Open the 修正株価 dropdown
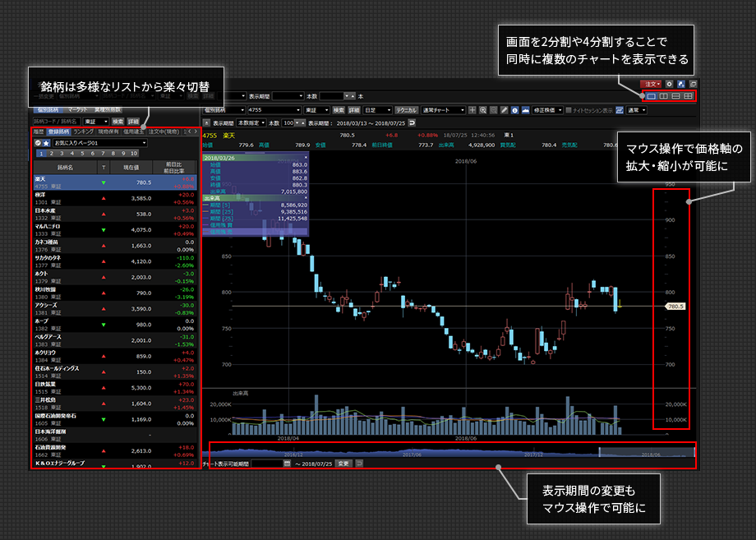 click(x=548, y=110)
